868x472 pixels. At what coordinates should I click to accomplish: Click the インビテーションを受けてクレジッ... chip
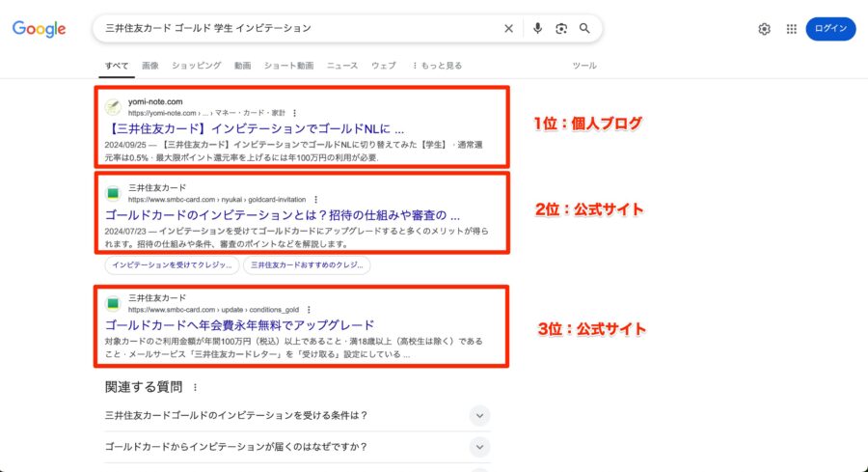[x=173, y=265]
